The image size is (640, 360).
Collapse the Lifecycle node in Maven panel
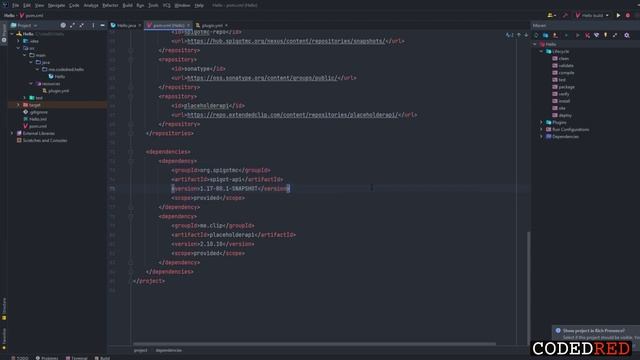[x=542, y=51]
